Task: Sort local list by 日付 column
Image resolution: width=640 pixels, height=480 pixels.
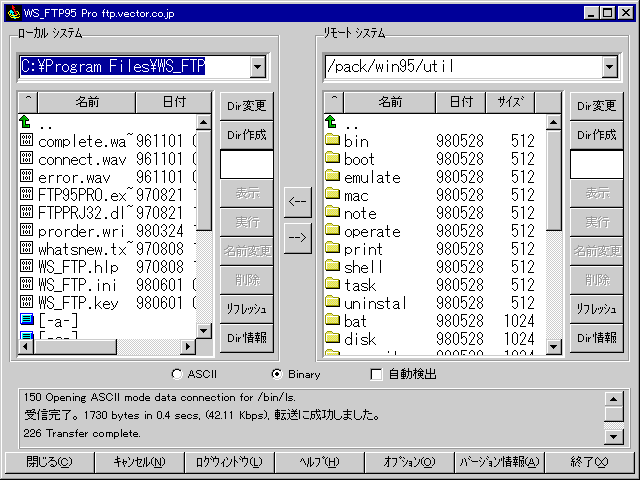Action: click(x=174, y=102)
